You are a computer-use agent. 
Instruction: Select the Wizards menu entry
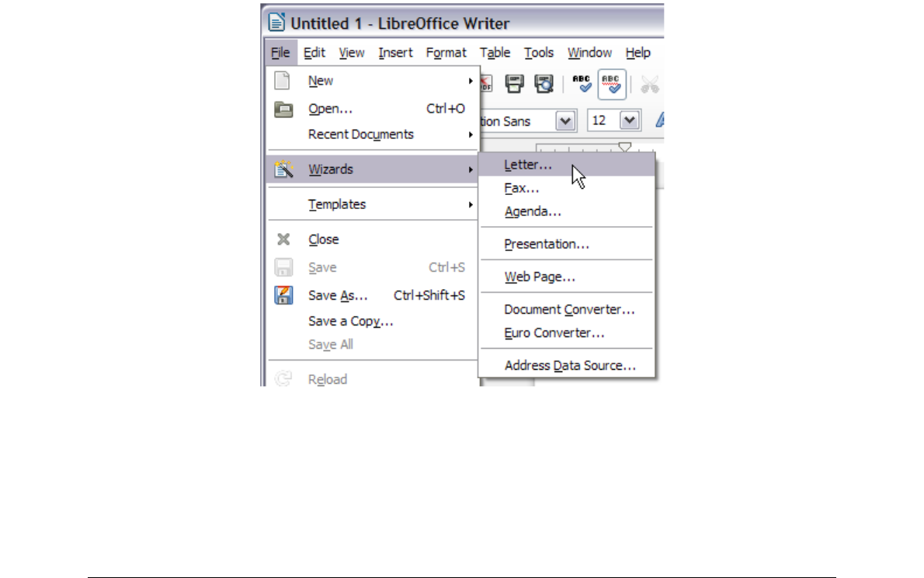(373, 169)
